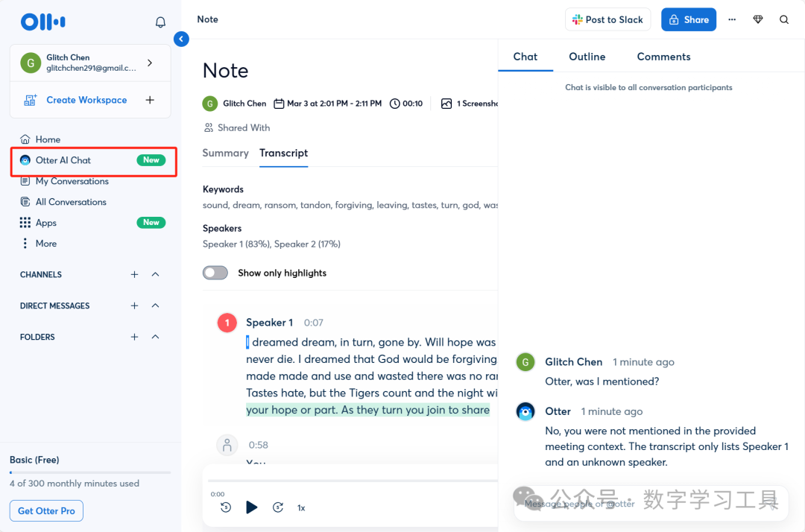This screenshot has width=805, height=532.
Task: Click the Note title heading
Action: 225,70
